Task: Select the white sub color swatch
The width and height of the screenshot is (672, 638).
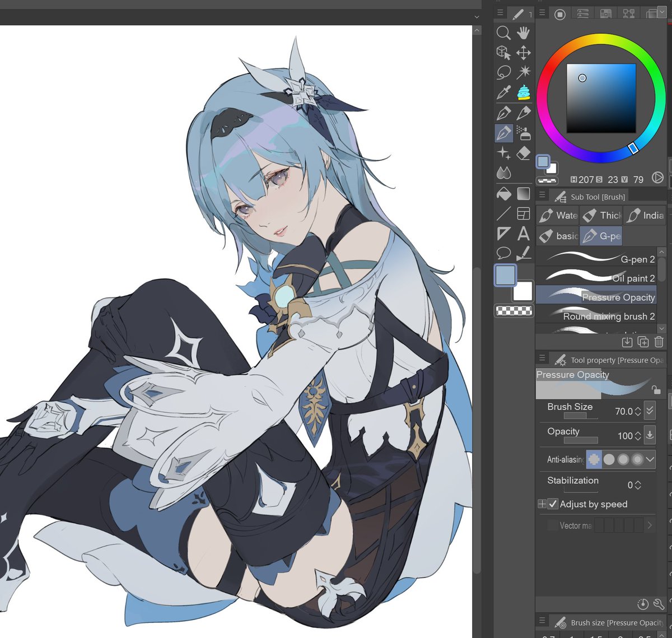Action: 522,291
